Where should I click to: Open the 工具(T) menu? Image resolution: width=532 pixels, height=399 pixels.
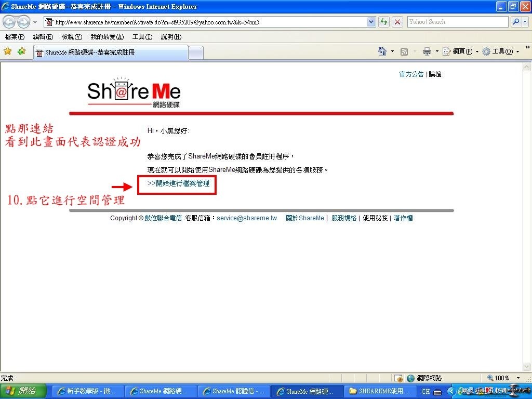(x=142, y=37)
